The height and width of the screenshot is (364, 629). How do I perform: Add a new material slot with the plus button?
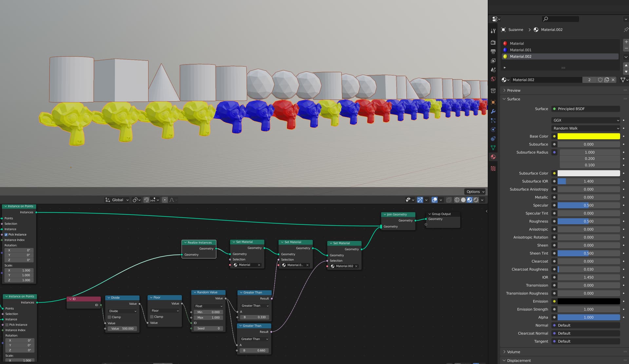[x=626, y=42]
